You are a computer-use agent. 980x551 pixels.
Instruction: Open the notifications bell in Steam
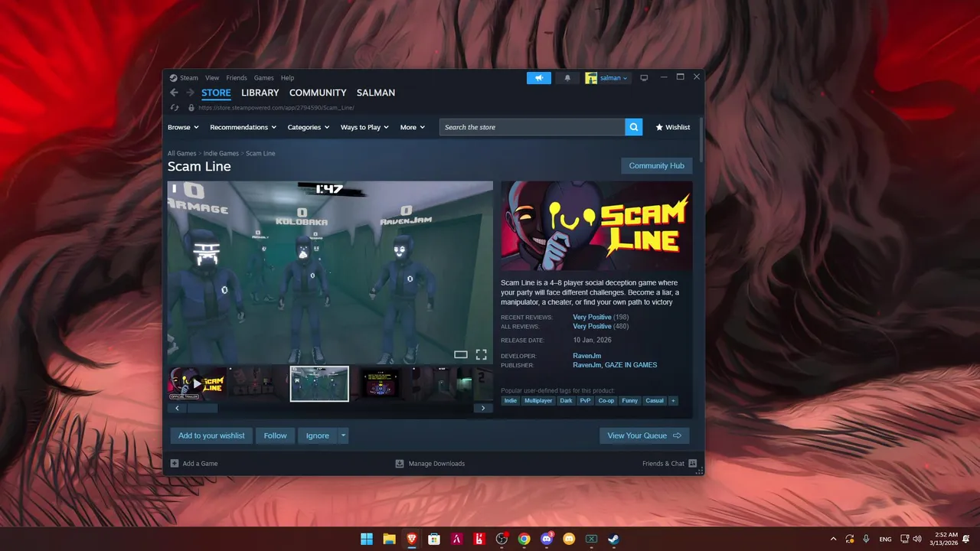tap(567, 78)
